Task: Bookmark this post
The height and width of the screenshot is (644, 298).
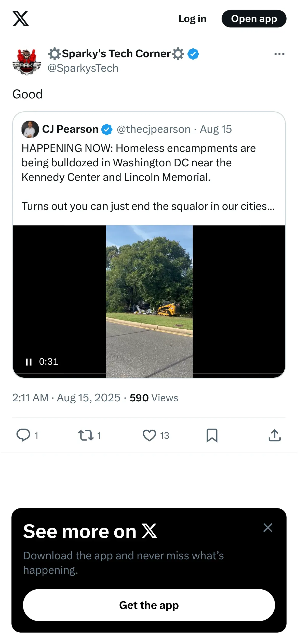Action: 212,435
